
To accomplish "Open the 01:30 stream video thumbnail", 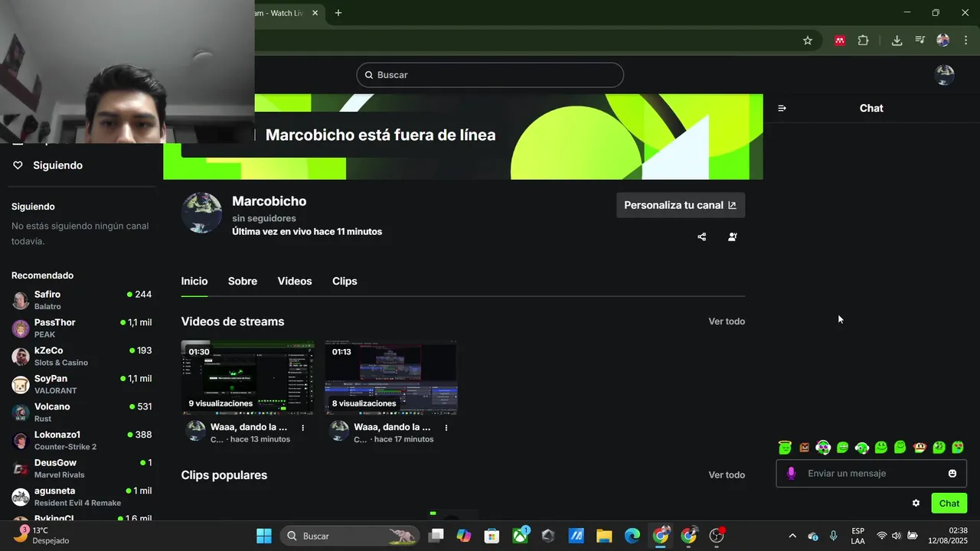I will click(247, 377).
